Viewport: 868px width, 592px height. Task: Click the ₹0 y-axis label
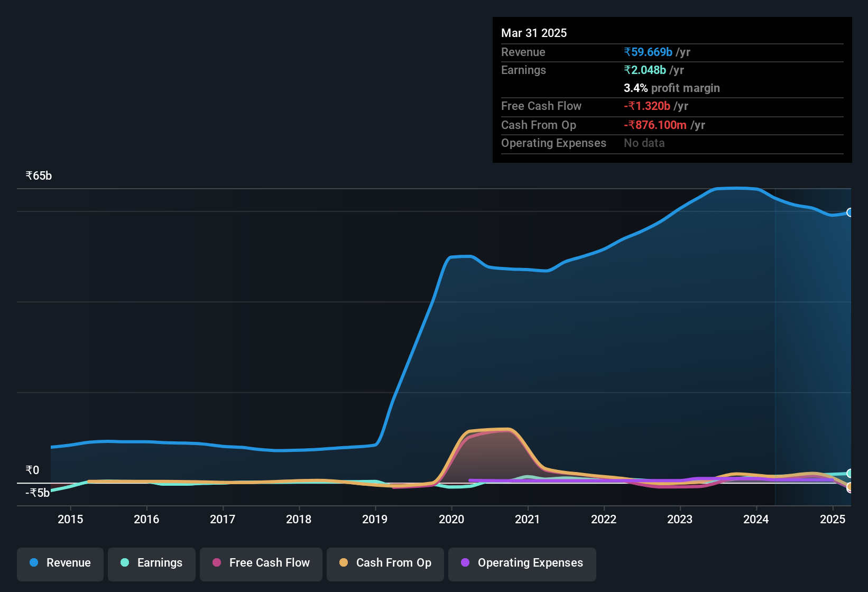click(x=32, y=470)
